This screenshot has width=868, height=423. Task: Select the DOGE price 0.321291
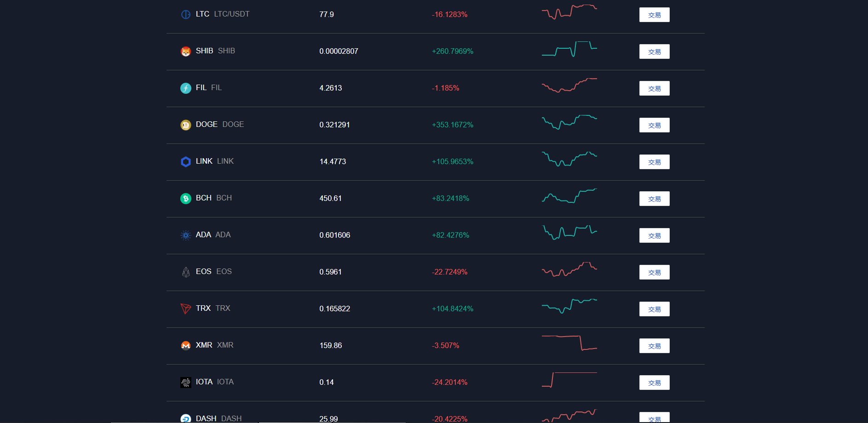pos(334,125)
